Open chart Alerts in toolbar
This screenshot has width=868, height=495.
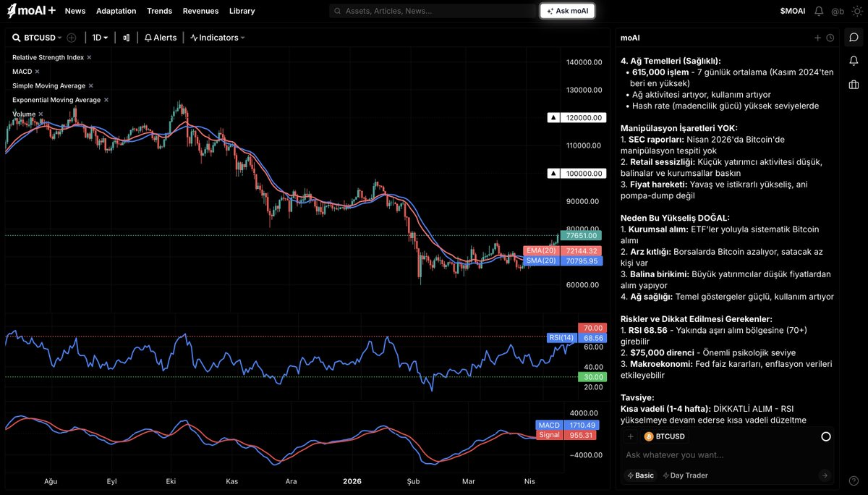(x=160, y=38)
